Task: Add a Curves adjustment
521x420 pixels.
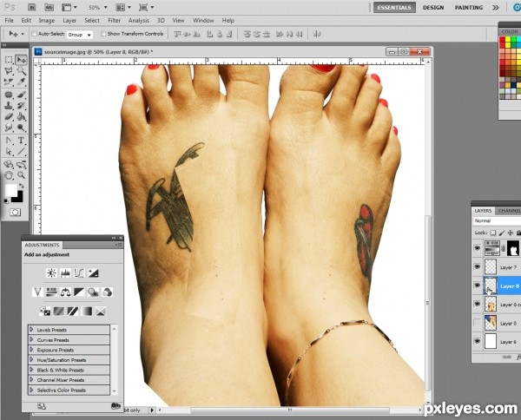Action: [79, 273]
